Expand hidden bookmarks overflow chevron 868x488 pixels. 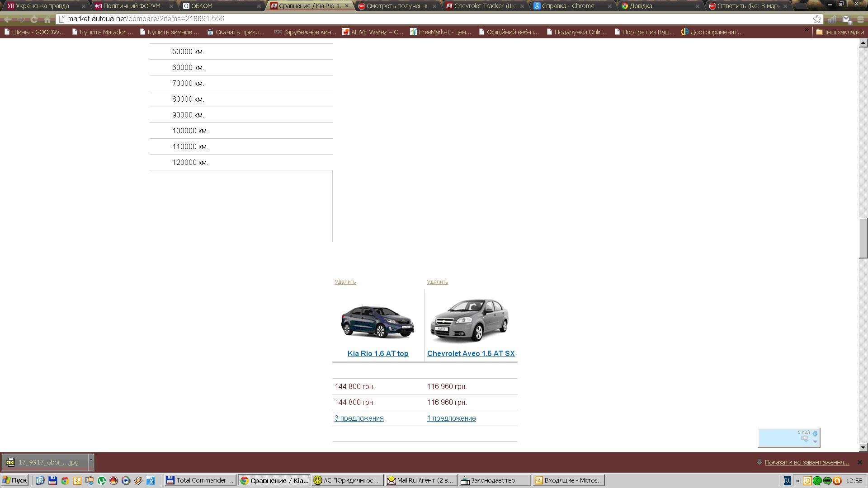pyautogui.click(x=807, y=30)
